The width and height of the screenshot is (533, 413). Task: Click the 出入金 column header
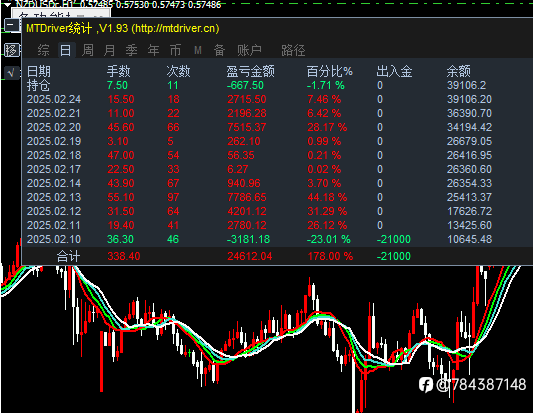394,71
